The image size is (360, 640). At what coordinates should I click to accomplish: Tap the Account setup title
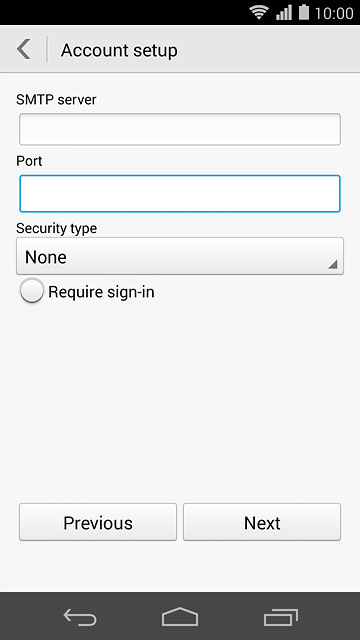119,51
